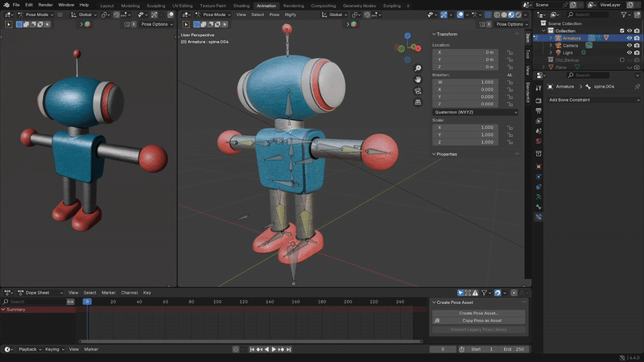Image resolution: width=644 pixels, height=362 pixels.
Task: Click frame 100 on the timeline ruler
Action: point(218,302)
